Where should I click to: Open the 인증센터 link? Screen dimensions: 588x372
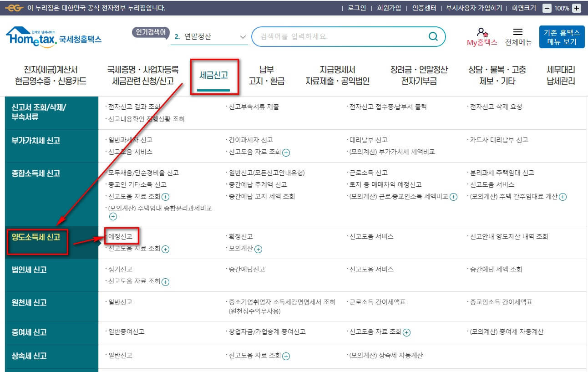point(424,8)
